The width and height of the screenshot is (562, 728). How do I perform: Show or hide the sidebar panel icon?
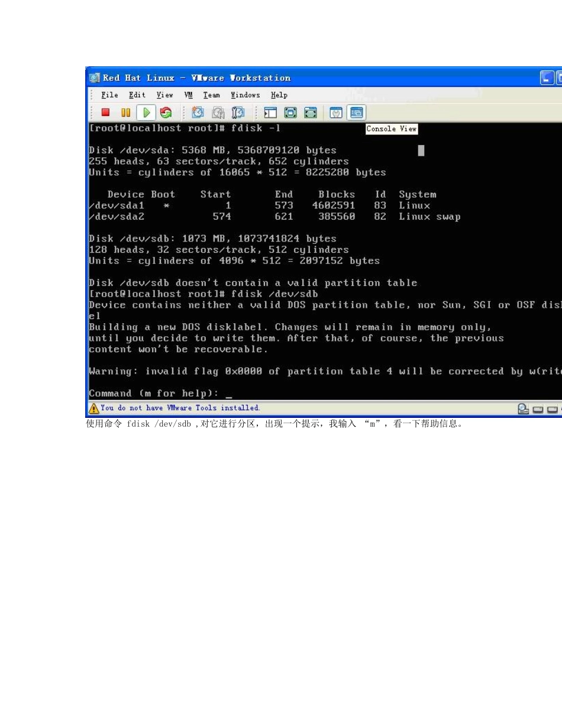point(270,112)
